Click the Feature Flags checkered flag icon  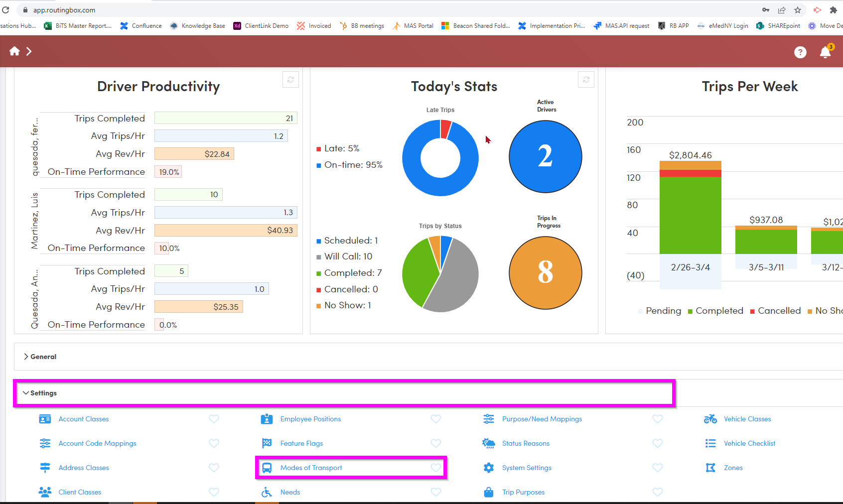pyautogui.click(x=267, y=444)
